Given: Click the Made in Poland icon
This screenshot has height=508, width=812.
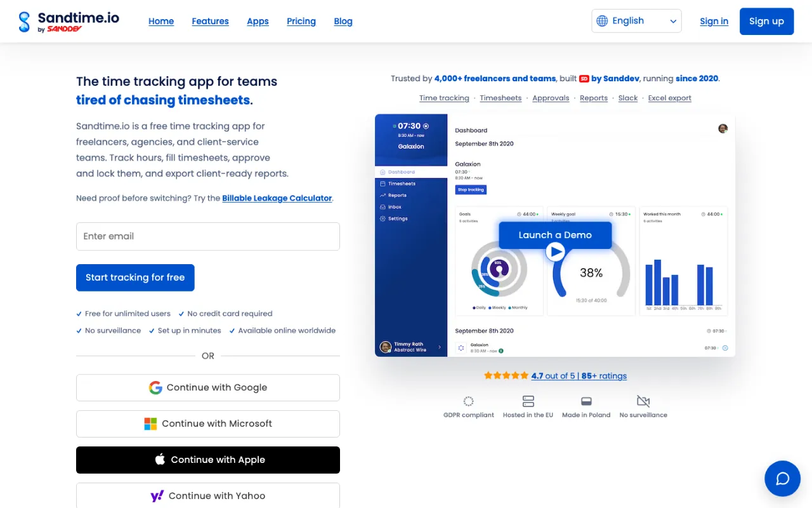Looking at the screenshot, I should (586, 401).
